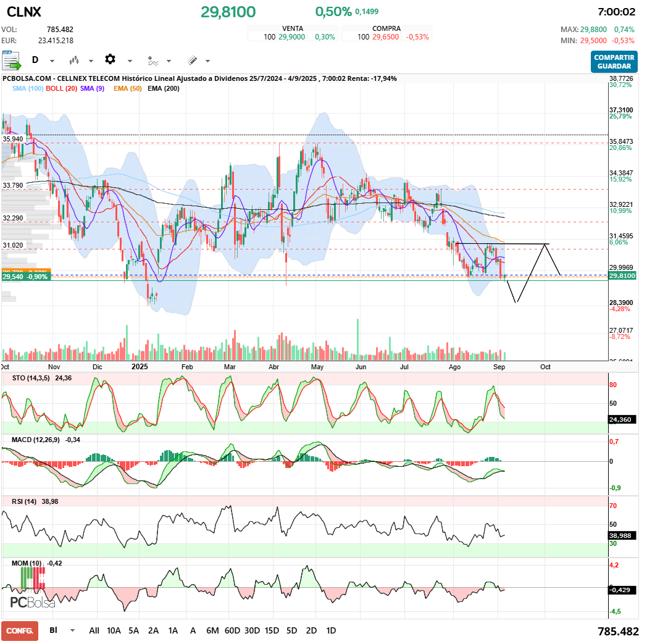Click the EMA (50) indicator label
Viewport: 647px width, 644px height.
[x=128, y=88]
